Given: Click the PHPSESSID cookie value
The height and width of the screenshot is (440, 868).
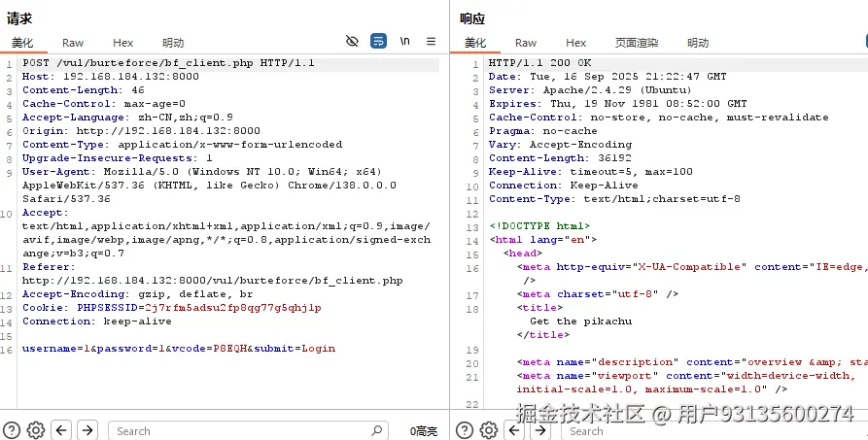Looking at the screenshot, I should coord(233,308).
